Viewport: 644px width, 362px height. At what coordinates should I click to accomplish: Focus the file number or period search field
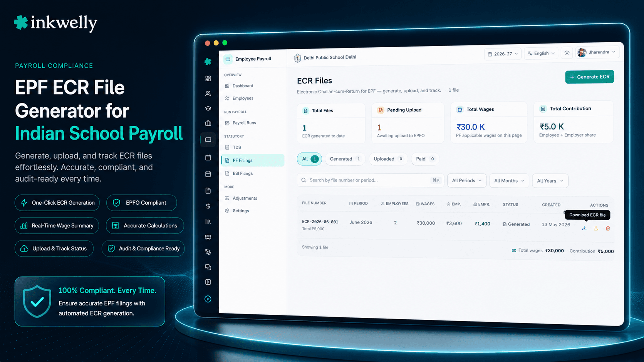pos(371,180)
